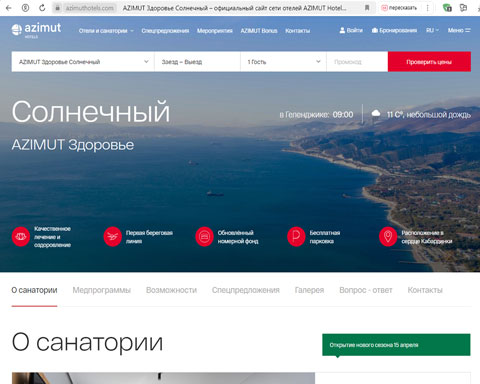Click the Yandex browser home icon
Viewport: 480px width, 384px height.
[x=25, y=8]
